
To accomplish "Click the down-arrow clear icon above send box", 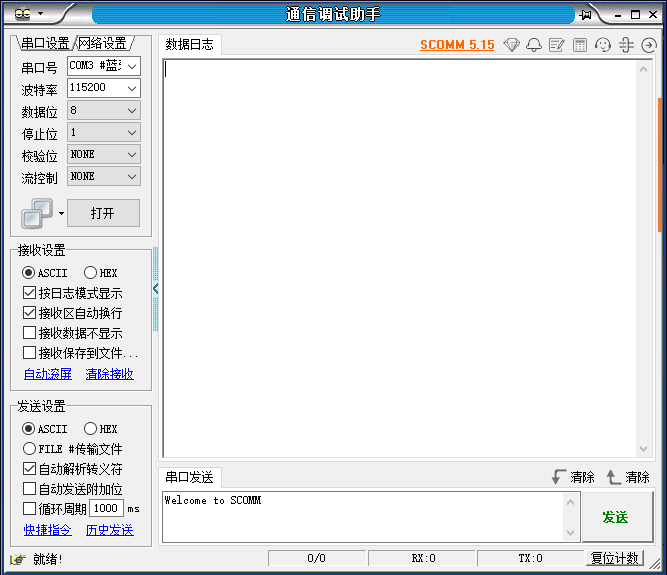I will tap(558, 477).
